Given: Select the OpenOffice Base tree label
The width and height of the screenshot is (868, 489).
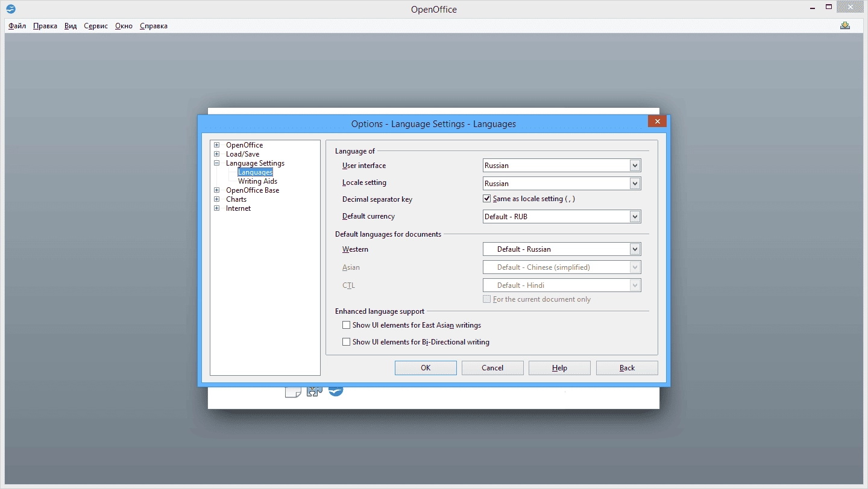Looking at the screenshot, I should click(253, 190).
